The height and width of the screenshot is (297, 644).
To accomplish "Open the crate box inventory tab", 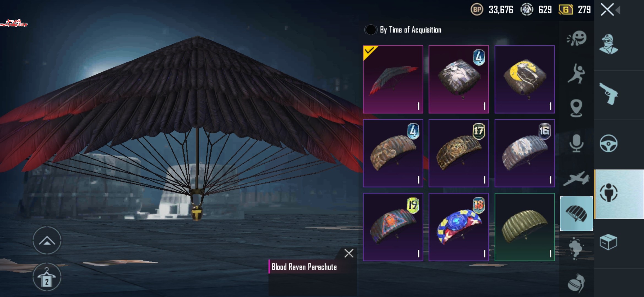I will (x=609, y=242).
